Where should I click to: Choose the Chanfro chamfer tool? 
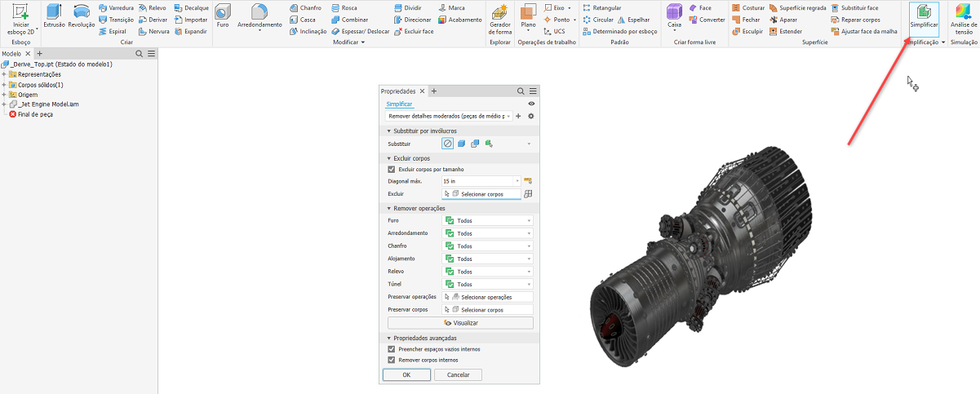[x=305, y=7]
